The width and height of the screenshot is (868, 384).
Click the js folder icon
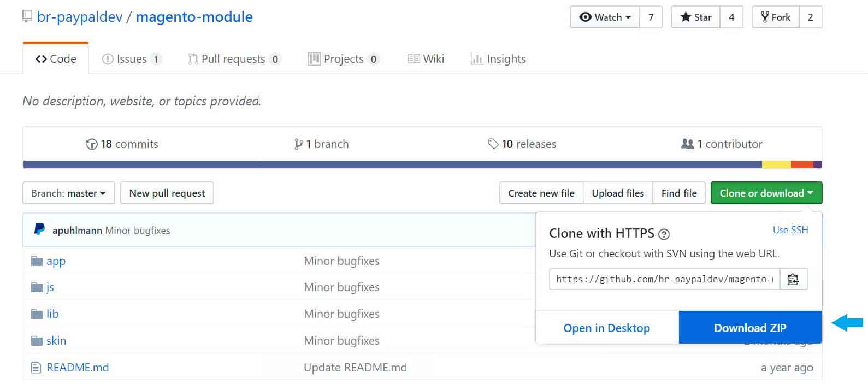point(37,287)
